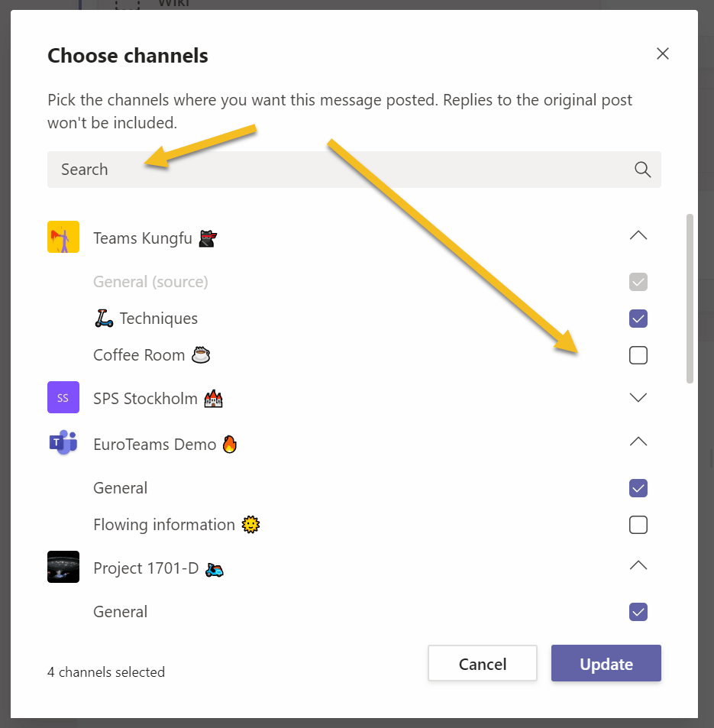
Task: Collapse the Teams Kungfu channel list
Action: coord(638,236)
